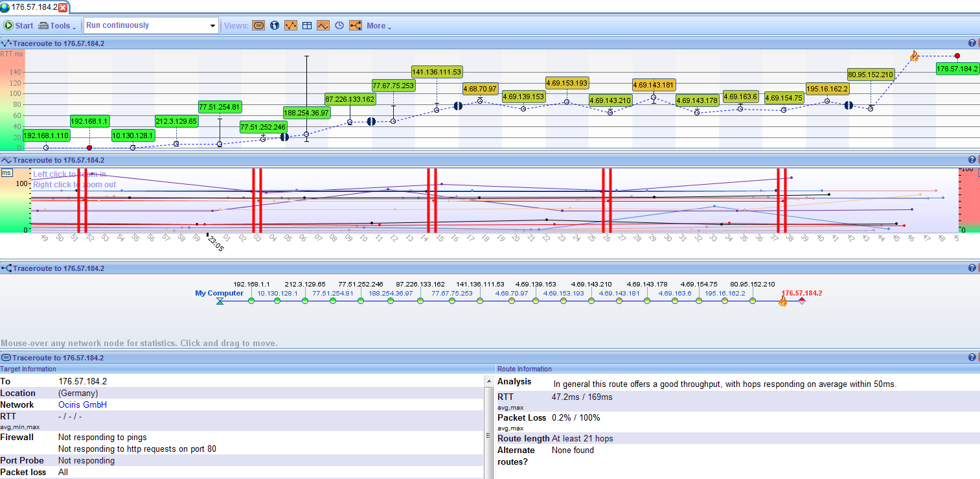
Task: Click the firewall flame icon in the topology view
Action: (x=783, y=300)
